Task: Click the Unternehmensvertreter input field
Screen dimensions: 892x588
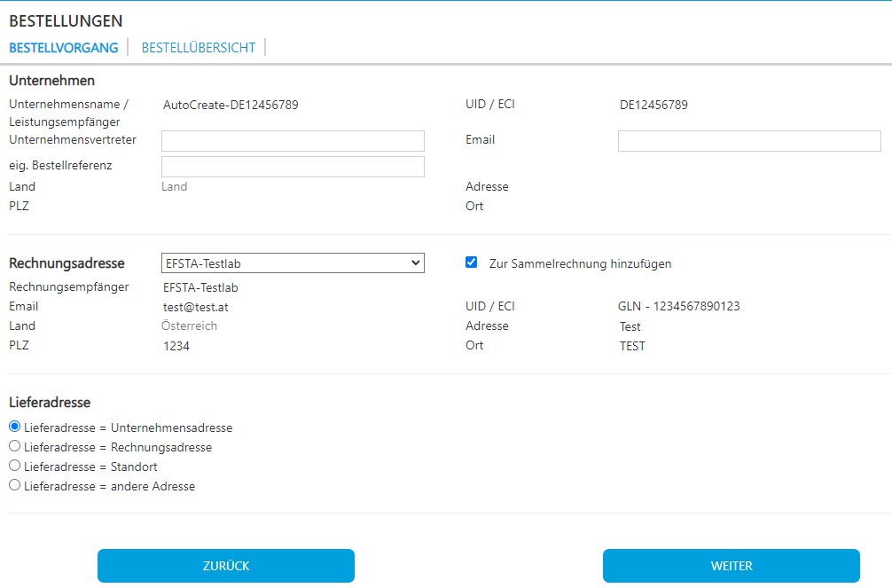Action: [293, 141]
